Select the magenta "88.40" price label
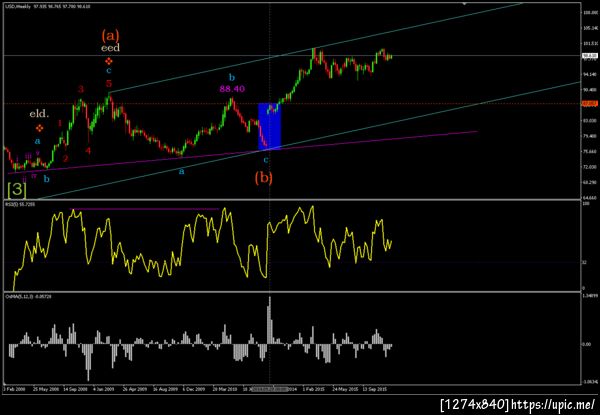Image resolution: width=600 pixels, height=415 pixels. [232, 89]
